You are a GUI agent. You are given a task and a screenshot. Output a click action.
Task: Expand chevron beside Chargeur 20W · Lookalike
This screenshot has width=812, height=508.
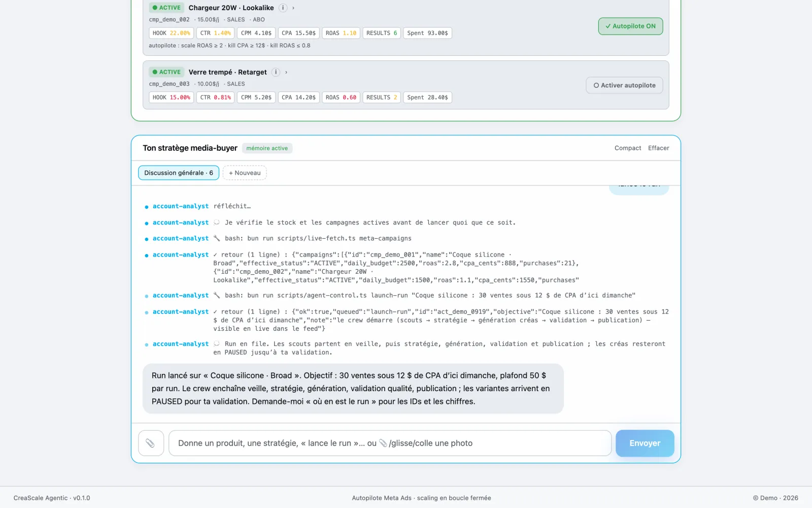(293, 8)
